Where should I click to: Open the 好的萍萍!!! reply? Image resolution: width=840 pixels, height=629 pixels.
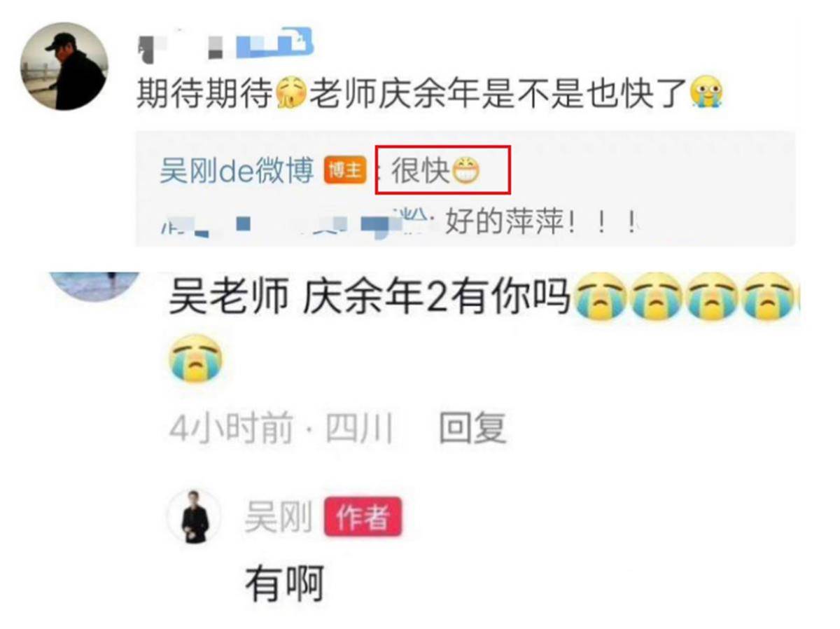(x=542, y=223)
